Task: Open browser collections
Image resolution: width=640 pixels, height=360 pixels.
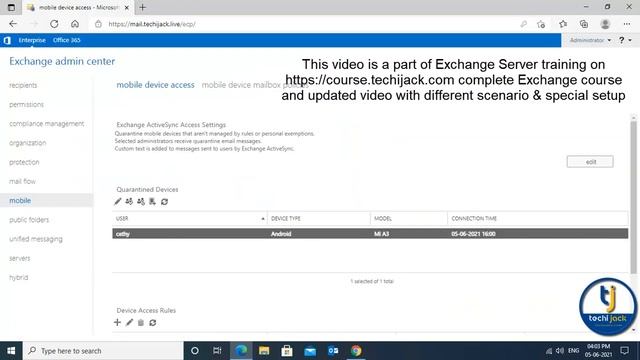Action: 584,24
